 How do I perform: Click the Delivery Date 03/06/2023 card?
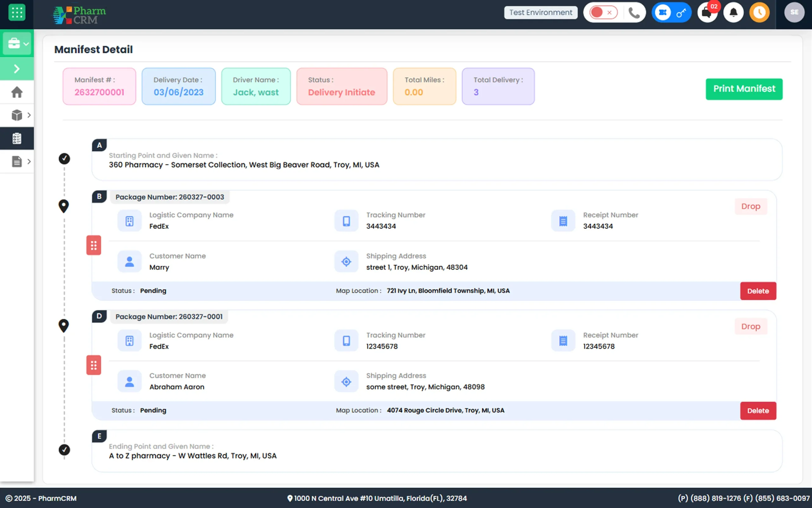tap(179, 86)
